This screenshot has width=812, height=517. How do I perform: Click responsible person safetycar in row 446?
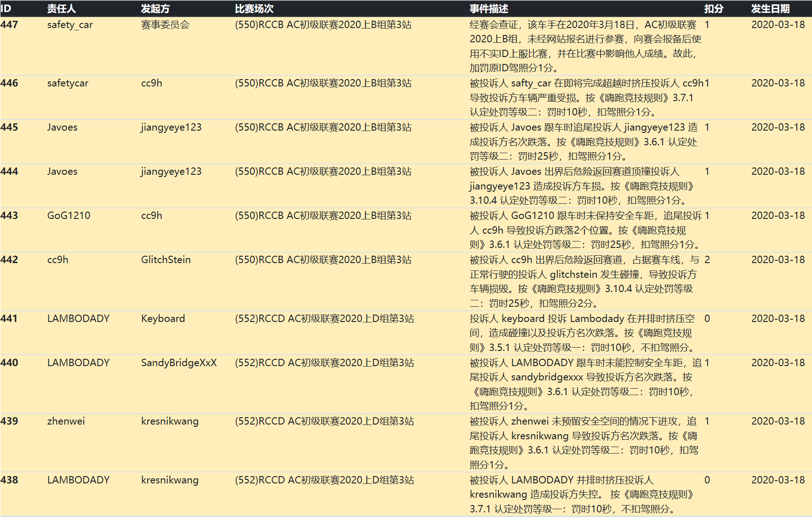68,84
